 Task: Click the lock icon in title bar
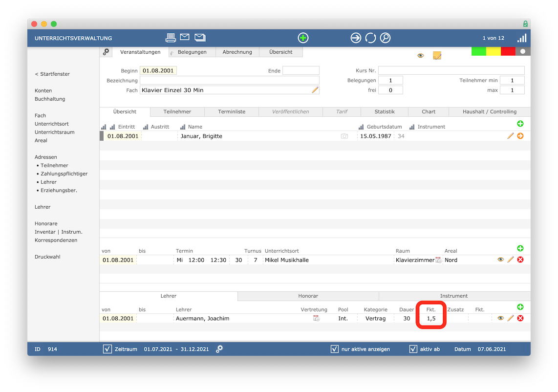[x=525, y=24]
